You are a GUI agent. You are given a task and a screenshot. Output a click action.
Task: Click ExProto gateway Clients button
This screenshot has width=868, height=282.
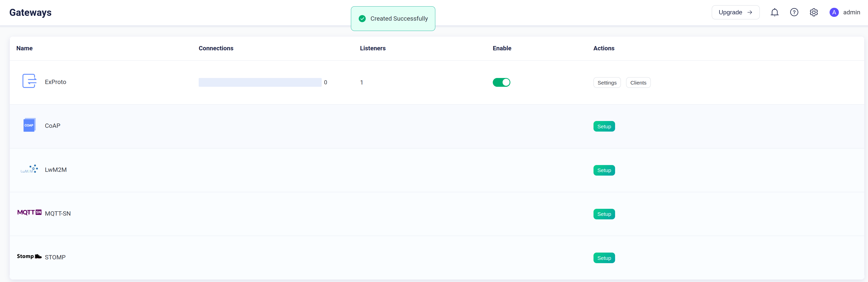pyautogui.click(x=638, y=83)
